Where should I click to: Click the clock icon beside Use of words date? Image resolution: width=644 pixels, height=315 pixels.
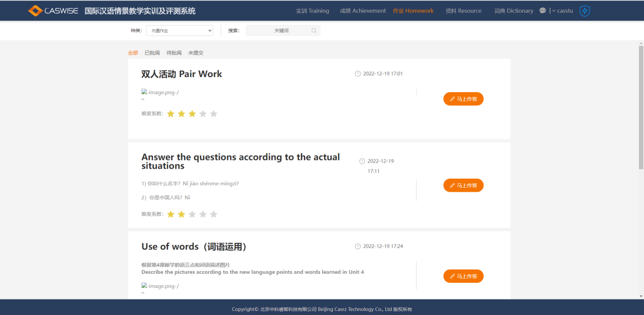point(358,247)
